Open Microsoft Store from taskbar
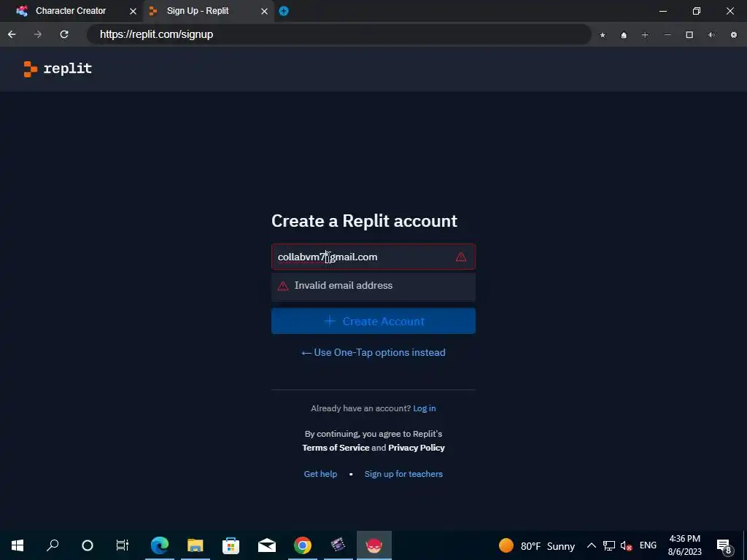Image resolution: width=747 pixels, height=560 pixels. pos(231,545)
